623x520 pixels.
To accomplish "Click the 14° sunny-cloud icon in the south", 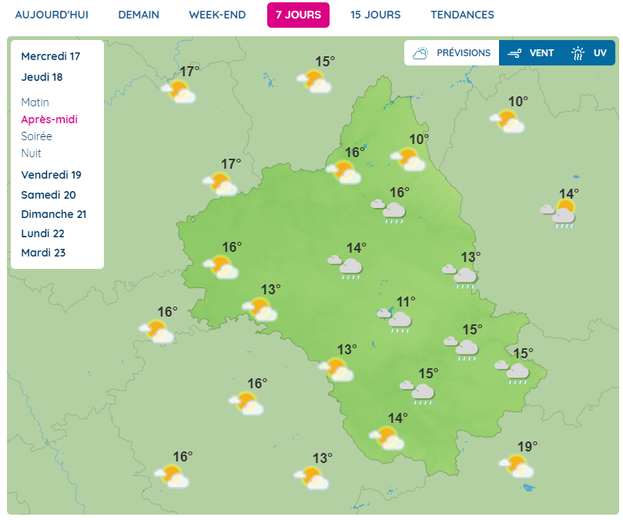I will point(387,438).
